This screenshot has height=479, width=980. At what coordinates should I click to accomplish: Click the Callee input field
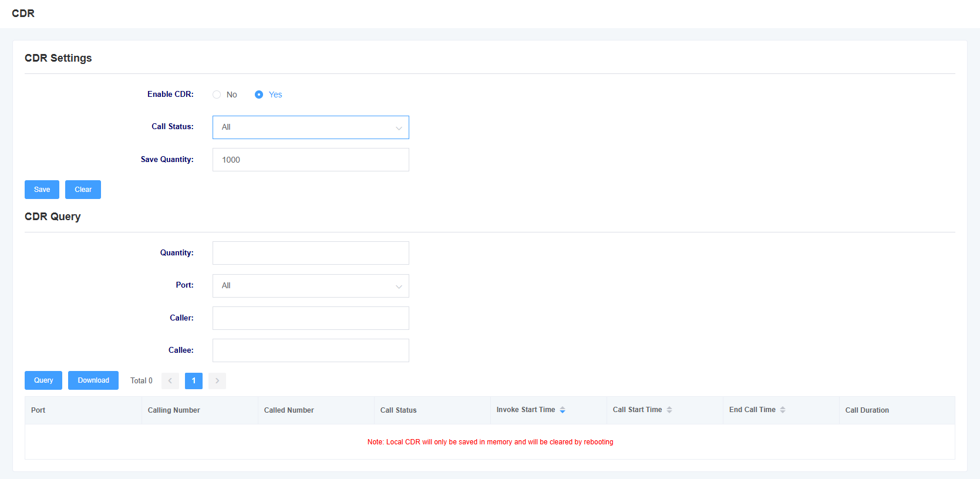(311, 350)
